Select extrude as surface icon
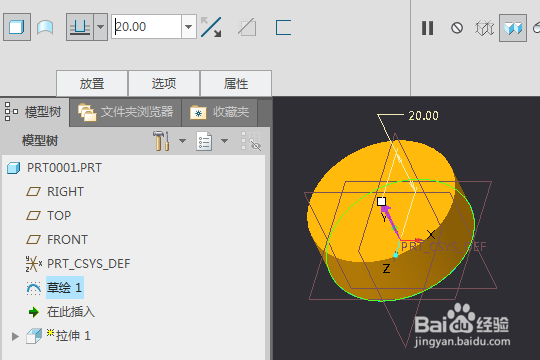 45,27
